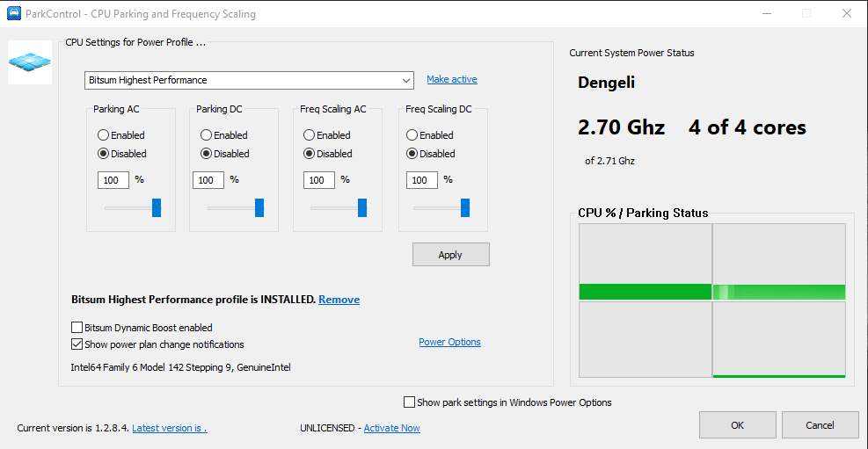This screenshot has height=449, width=868.
Task: Click the bottom-right CPU core graph
Action: point(779,339)
